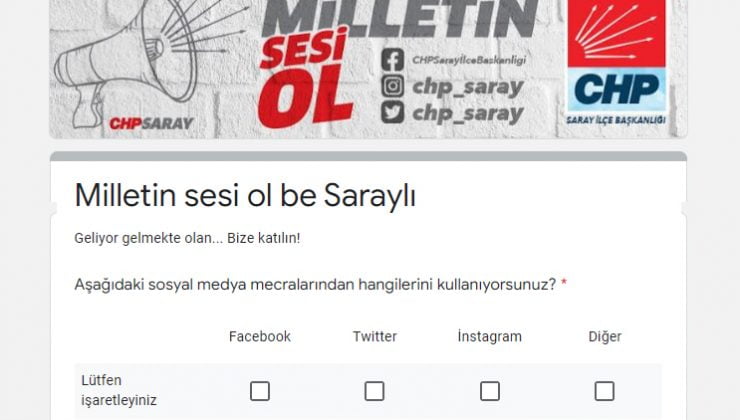Click chp_saray next to Twitter icon

click(468, 113)
